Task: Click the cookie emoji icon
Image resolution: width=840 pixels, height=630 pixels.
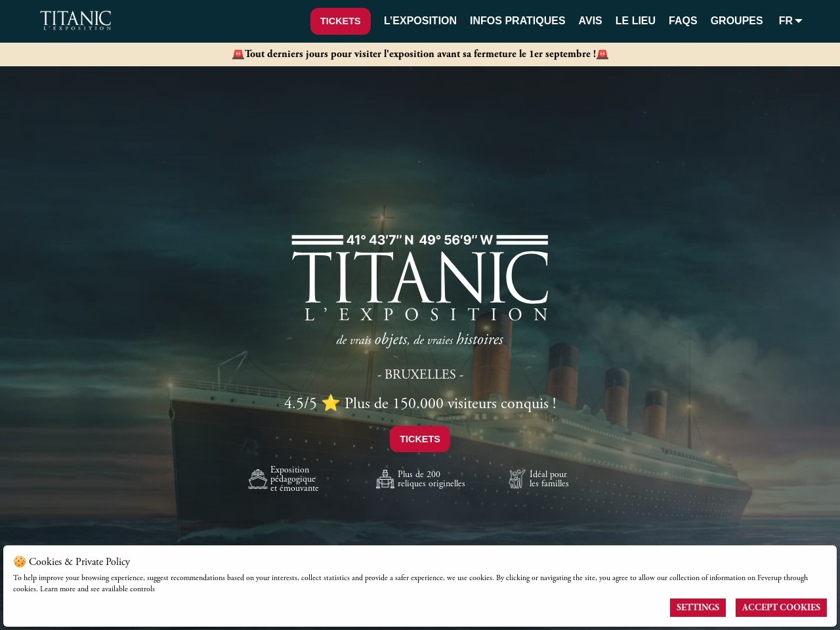Action: [x=20, y=562]
